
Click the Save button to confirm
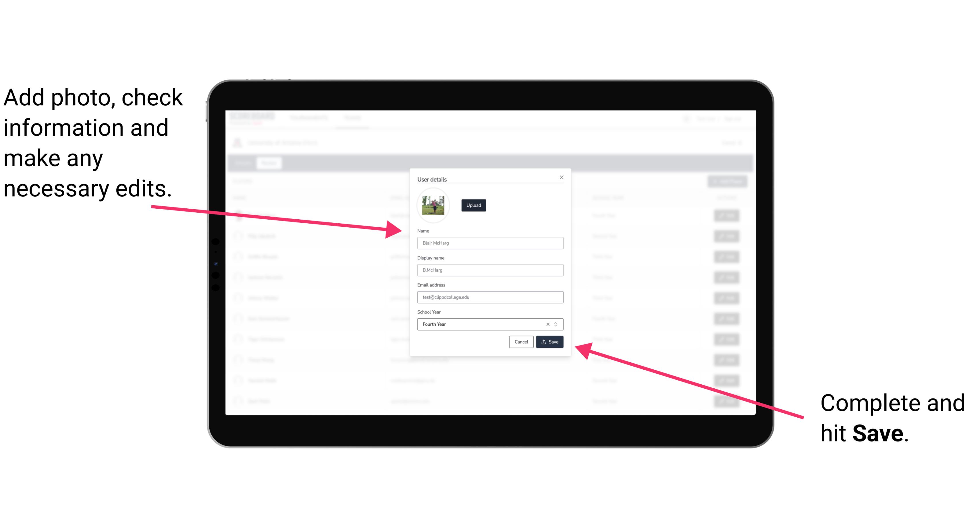click(549, 341)
